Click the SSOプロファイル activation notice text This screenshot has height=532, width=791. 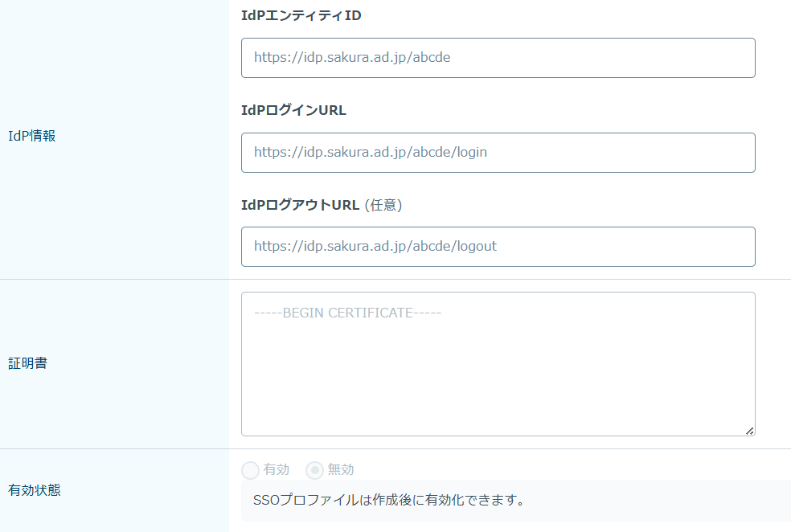tap(388, 501)
